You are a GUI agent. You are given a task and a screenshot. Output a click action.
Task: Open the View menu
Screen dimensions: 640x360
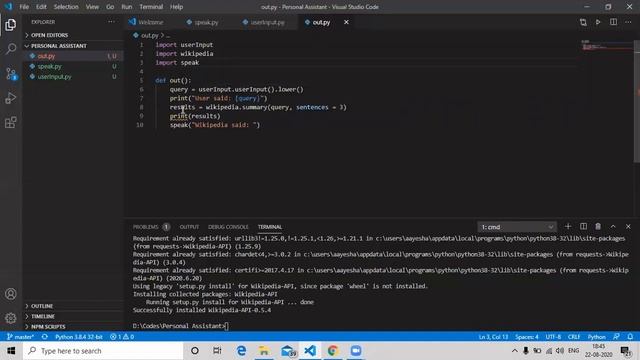pyautogui.click(x=92, y=7)
